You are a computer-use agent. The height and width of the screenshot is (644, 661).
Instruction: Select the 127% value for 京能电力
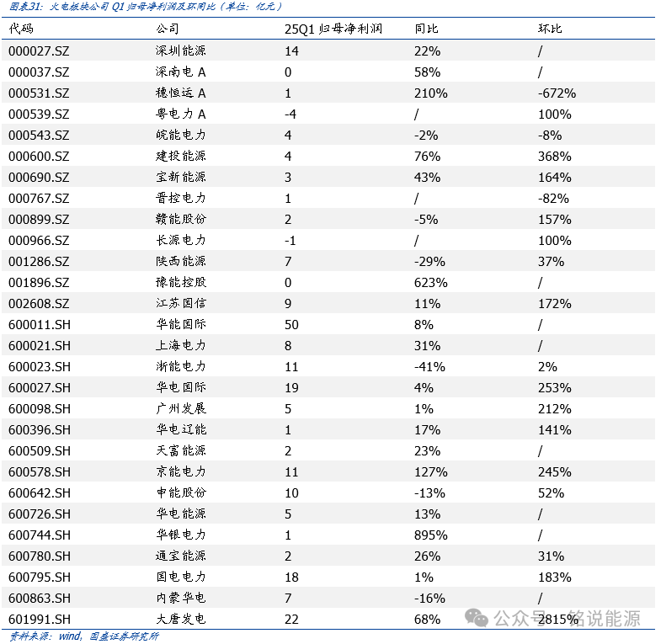point(431,472)
